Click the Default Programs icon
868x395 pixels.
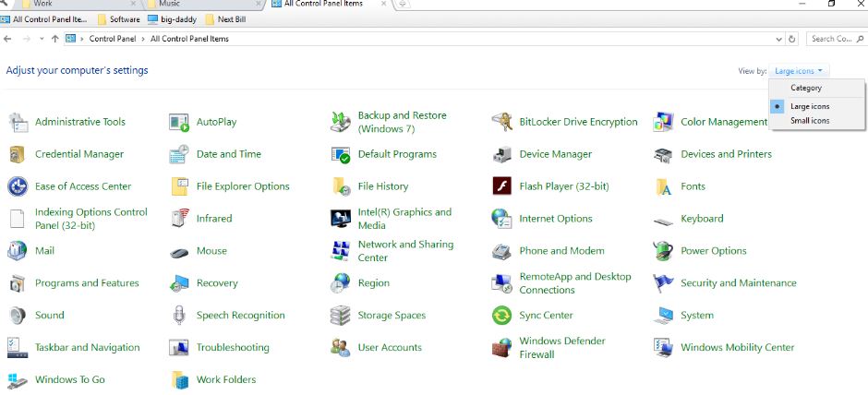341,154
